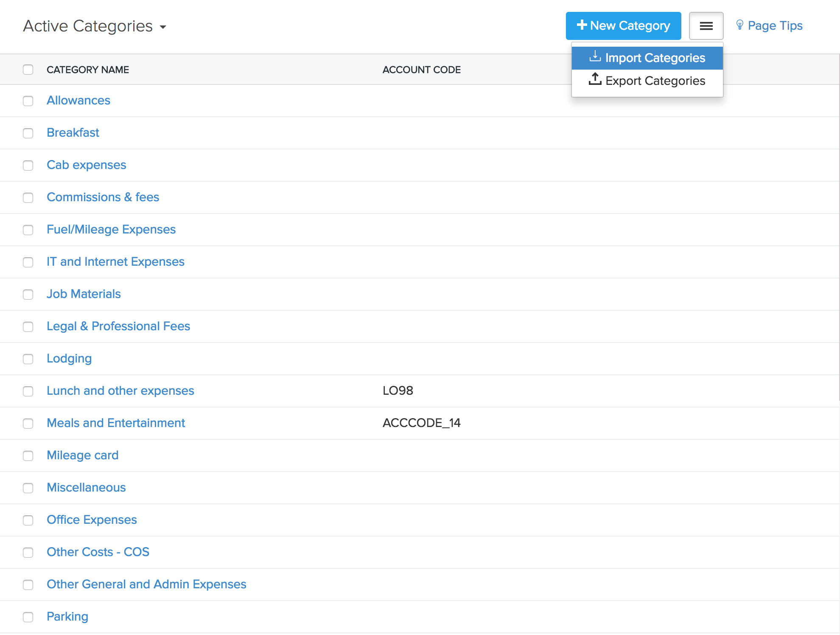Open the Other Costs - COS category

point(98,552)
